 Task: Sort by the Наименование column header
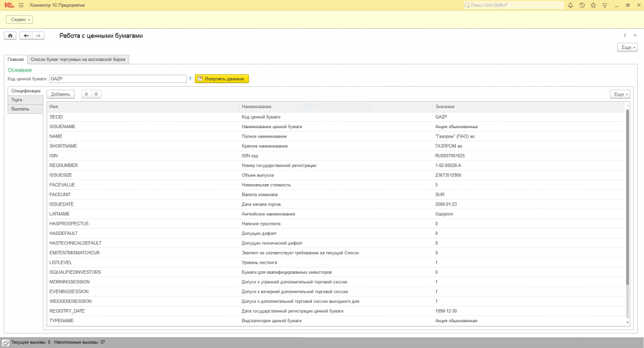coord(335,107)
